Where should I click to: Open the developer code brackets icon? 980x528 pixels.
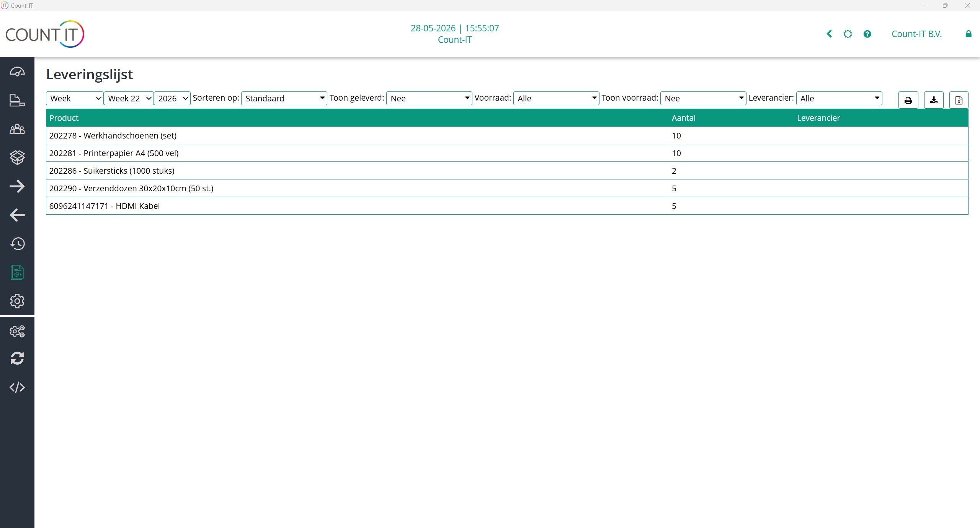pyautogui.click(x=17, y=387)
